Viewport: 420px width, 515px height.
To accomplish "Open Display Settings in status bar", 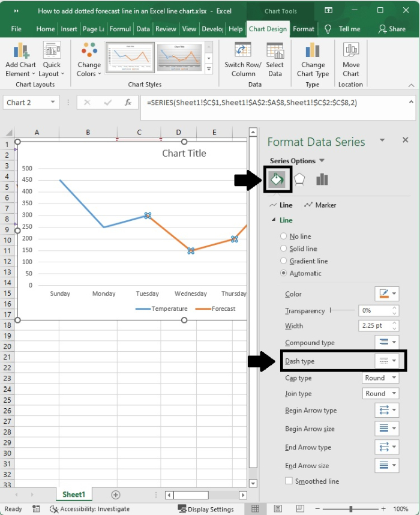I will [206, 509].
